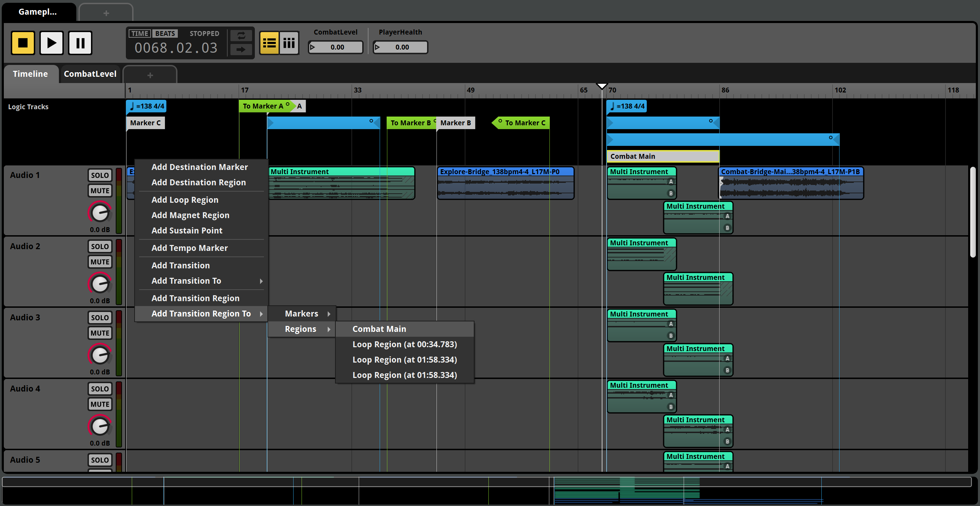Mute the Audio 1 track

pyautogui.click(x=100, y=191)
